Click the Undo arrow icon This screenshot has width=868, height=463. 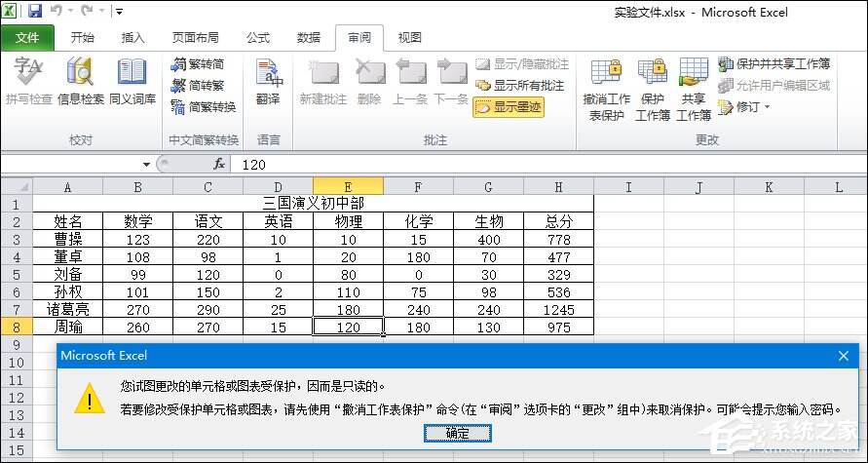[x=56, y=11]
